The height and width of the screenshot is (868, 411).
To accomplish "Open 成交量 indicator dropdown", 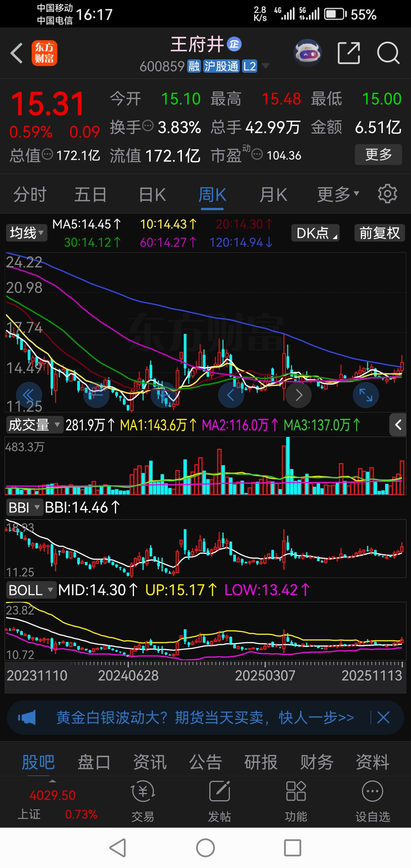I will pyautogui.click(x=34, y=425).
